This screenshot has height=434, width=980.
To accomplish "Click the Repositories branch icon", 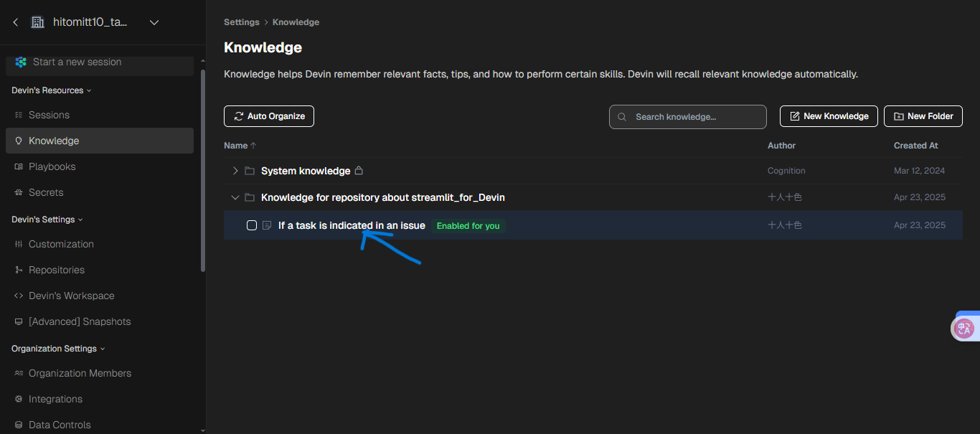I will click(19, 270).
